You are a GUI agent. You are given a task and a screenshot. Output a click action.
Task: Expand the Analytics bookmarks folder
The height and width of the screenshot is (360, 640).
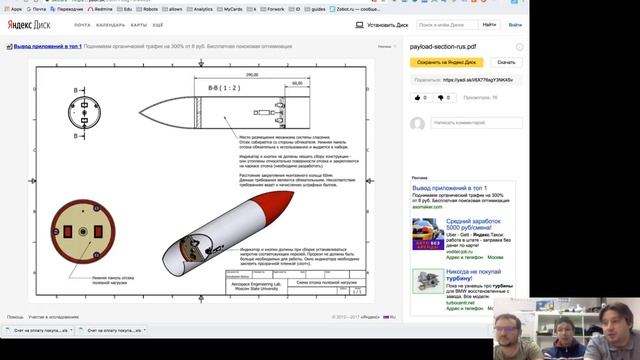click(x=200, y=9)
